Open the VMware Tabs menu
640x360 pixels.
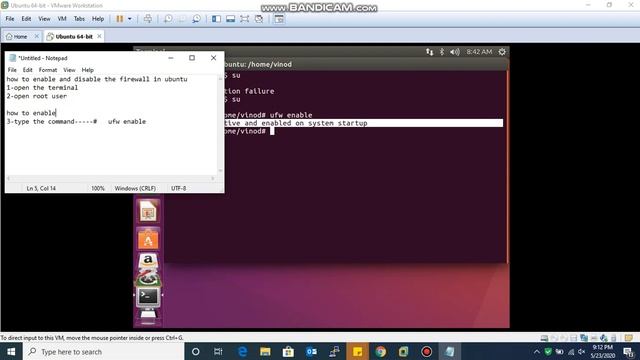(79, 19)
